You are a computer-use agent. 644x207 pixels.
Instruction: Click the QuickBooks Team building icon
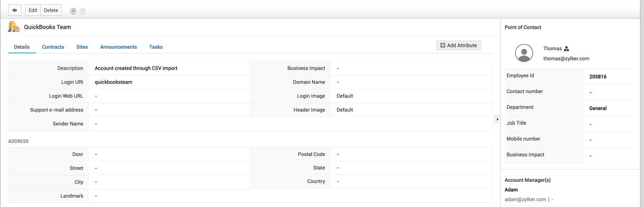(x=14, y=27)
